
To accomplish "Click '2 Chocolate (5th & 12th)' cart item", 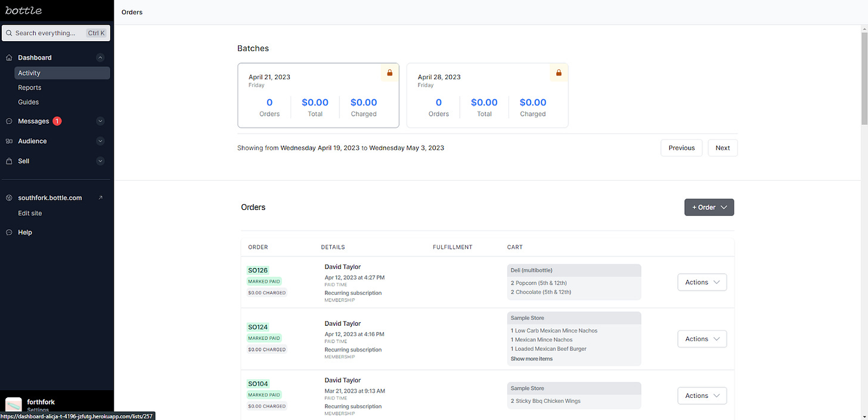I will (541, 292).
